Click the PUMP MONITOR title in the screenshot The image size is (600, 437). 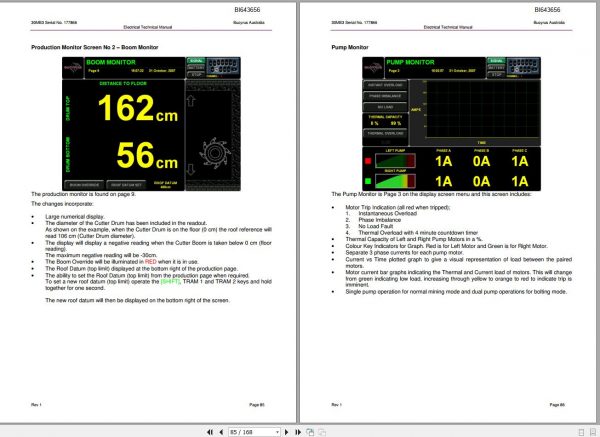(x=410, y=62)
